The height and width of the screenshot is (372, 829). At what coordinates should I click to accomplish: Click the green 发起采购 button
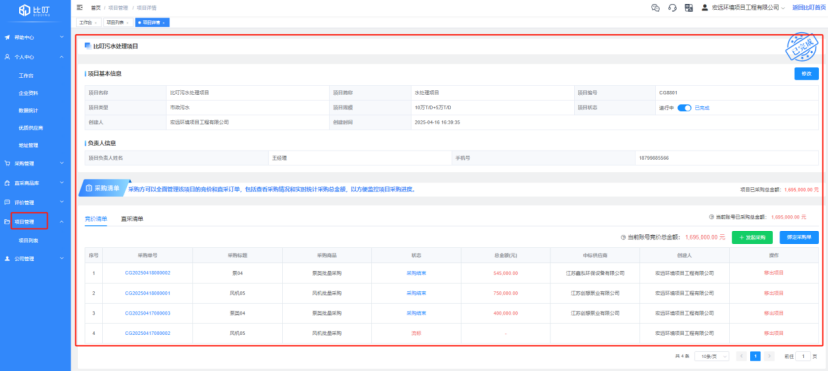tap(753, 237)
